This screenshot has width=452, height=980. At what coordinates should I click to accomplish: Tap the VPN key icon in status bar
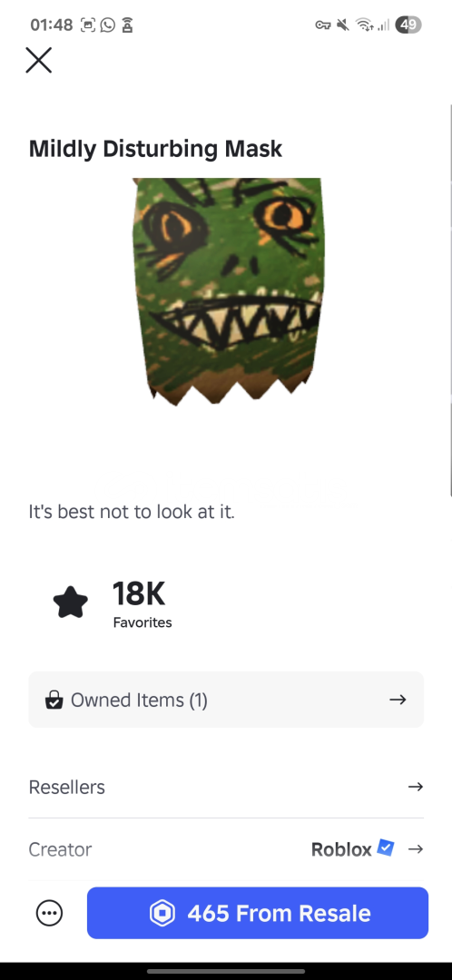point(322,25)
